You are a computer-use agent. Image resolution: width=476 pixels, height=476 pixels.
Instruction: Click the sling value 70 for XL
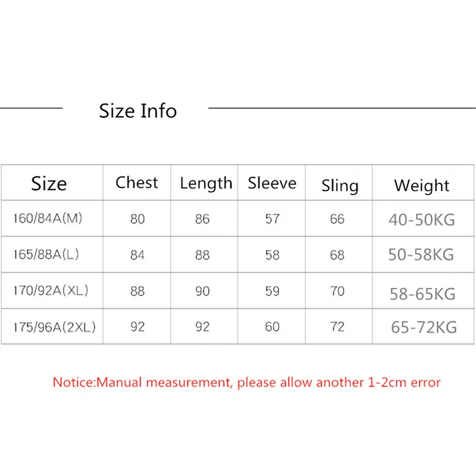coord(337,291)
